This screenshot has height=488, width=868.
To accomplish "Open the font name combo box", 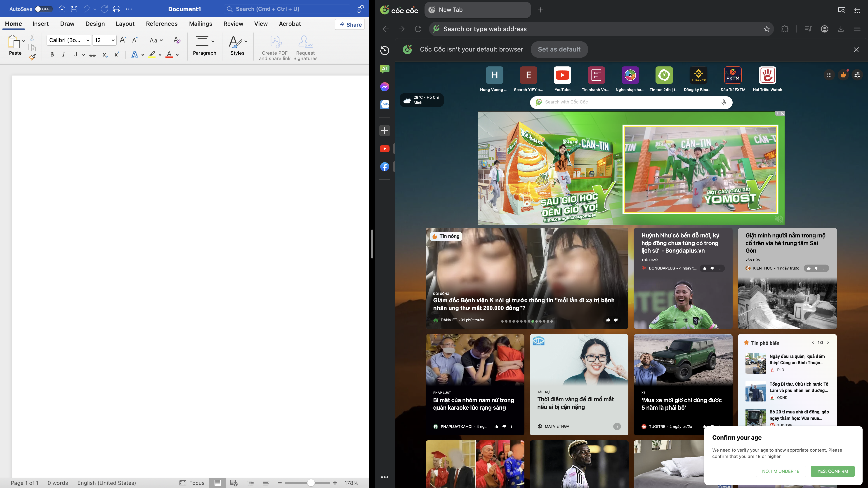I will coord(69,40).
